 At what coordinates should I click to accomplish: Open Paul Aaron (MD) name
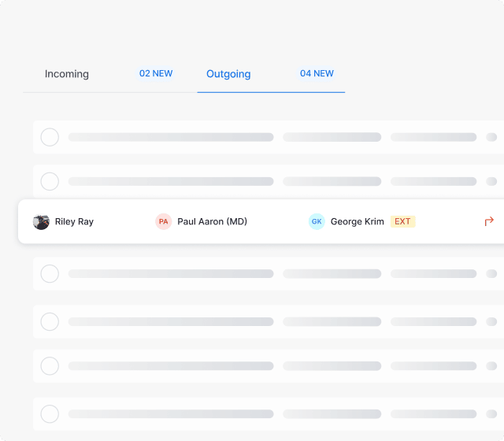point(212,222)
